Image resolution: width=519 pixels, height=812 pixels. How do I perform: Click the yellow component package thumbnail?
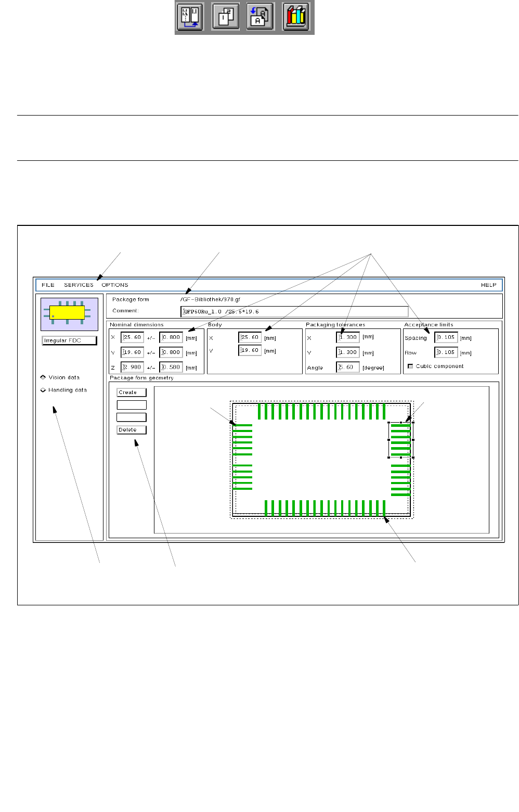coord(70,314)
